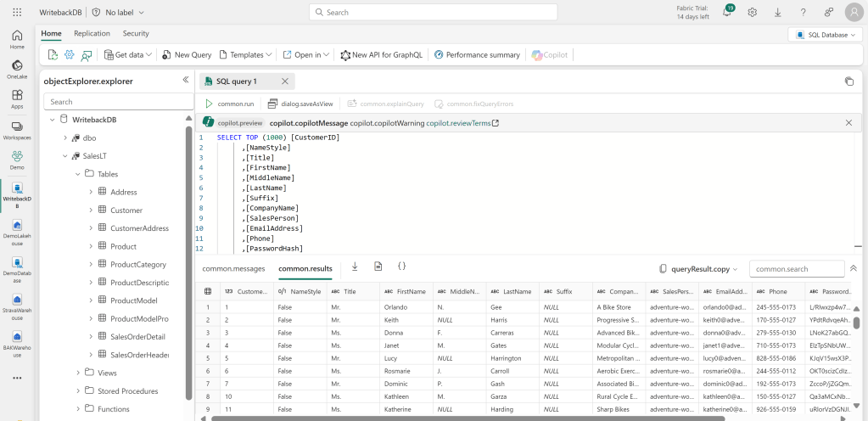
Task: Click the notifications bell icon
Action: click(727, 12)
